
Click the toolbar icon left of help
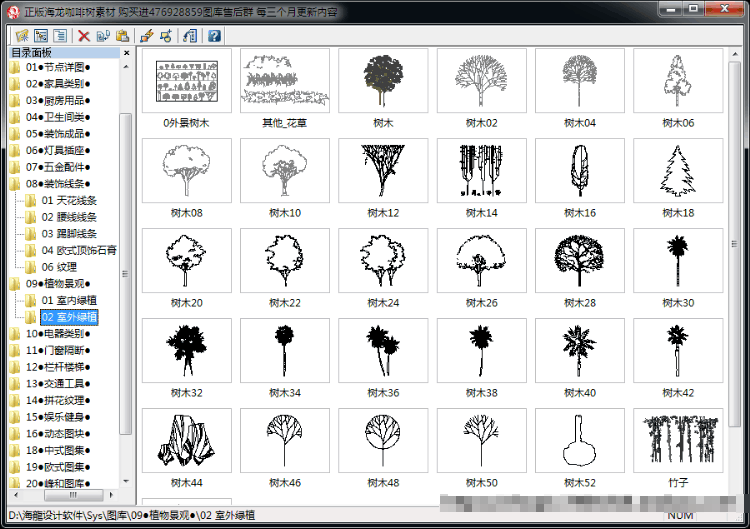pos(190,36)
